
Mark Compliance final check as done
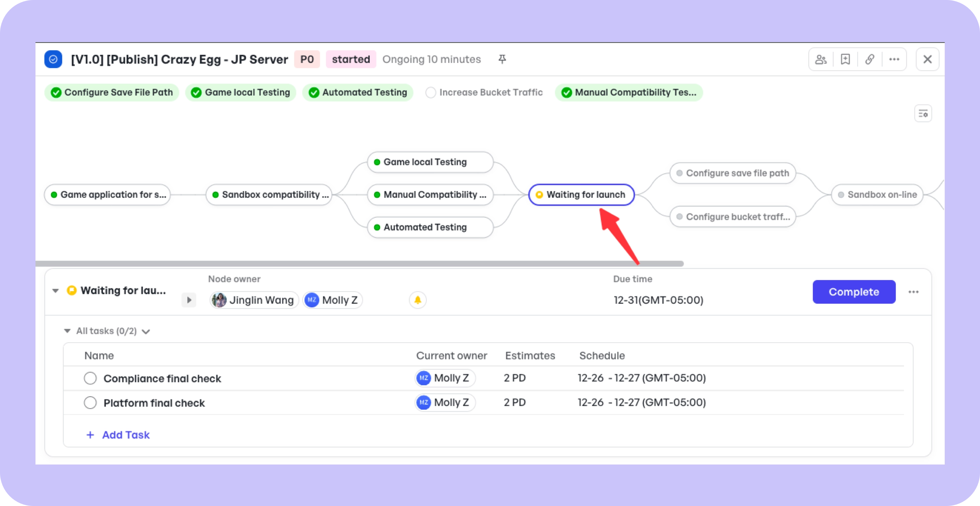coord(90,378)
